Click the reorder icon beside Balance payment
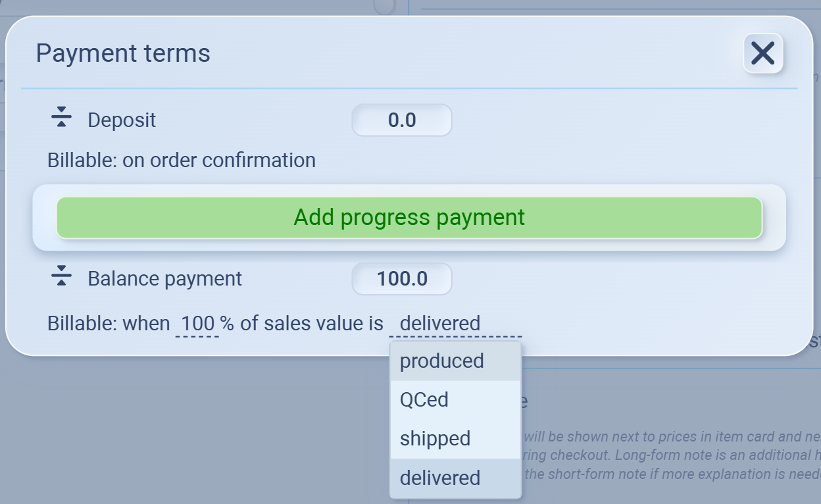The image size is (821, 504). pyautogui.click(x=61, y=276)
